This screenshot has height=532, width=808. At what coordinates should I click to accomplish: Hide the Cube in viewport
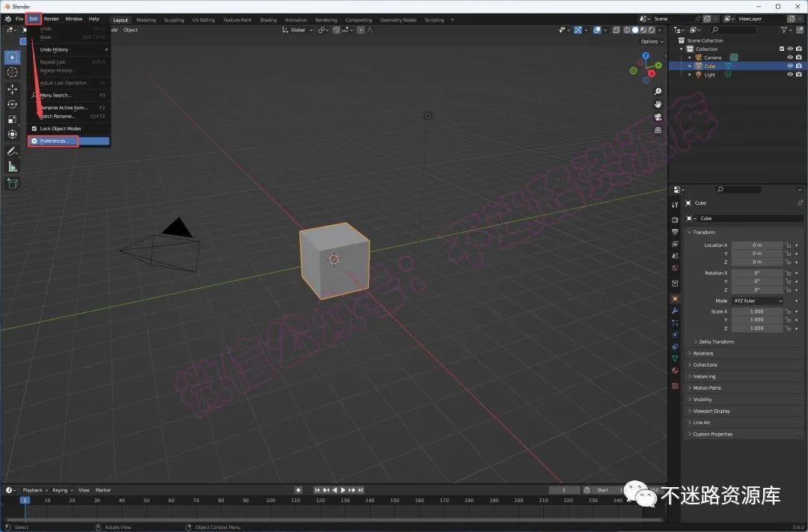click(790, 66)
